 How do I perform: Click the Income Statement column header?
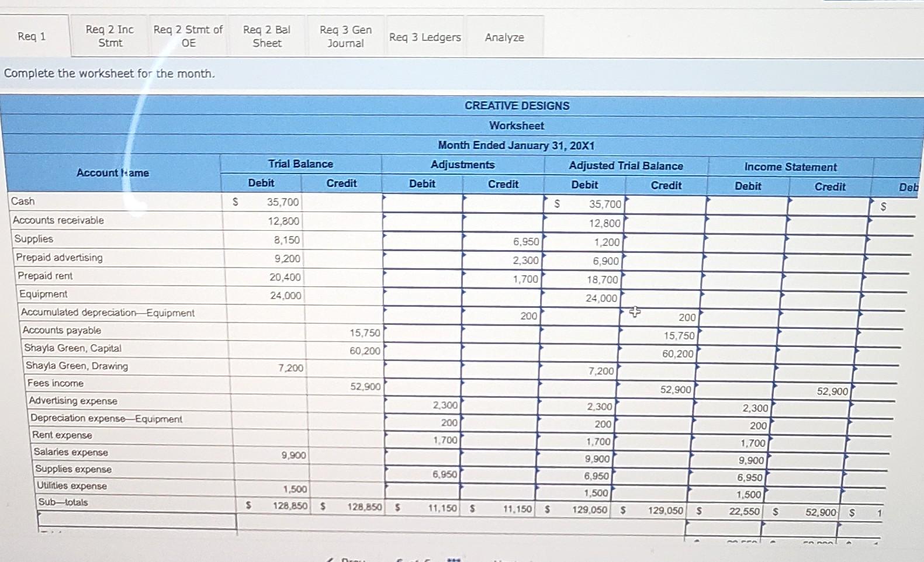pos(790,167)
